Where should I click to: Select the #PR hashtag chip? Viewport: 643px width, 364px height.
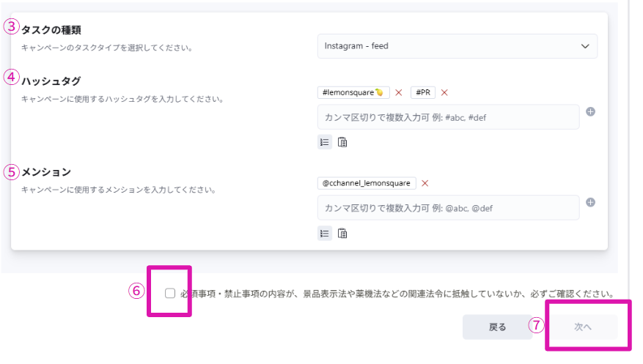(x=423, y=92)
